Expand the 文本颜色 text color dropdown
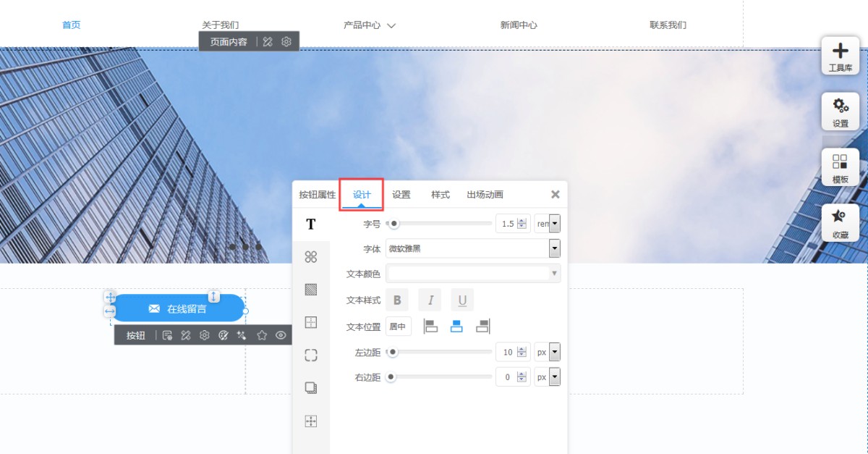 (554, 273)
